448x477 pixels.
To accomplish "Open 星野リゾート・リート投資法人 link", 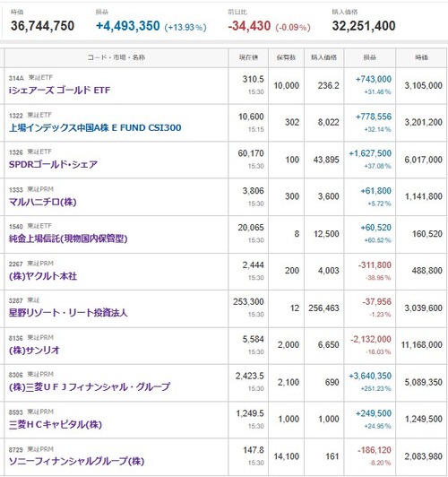I will pos(68,313).
